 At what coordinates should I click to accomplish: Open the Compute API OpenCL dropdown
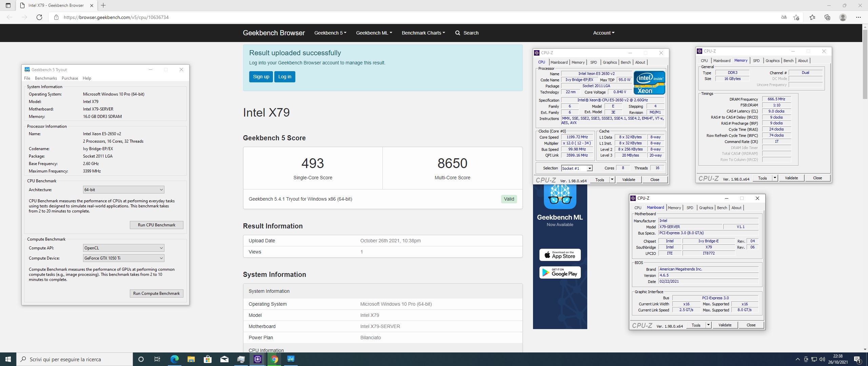pos(123,248)
